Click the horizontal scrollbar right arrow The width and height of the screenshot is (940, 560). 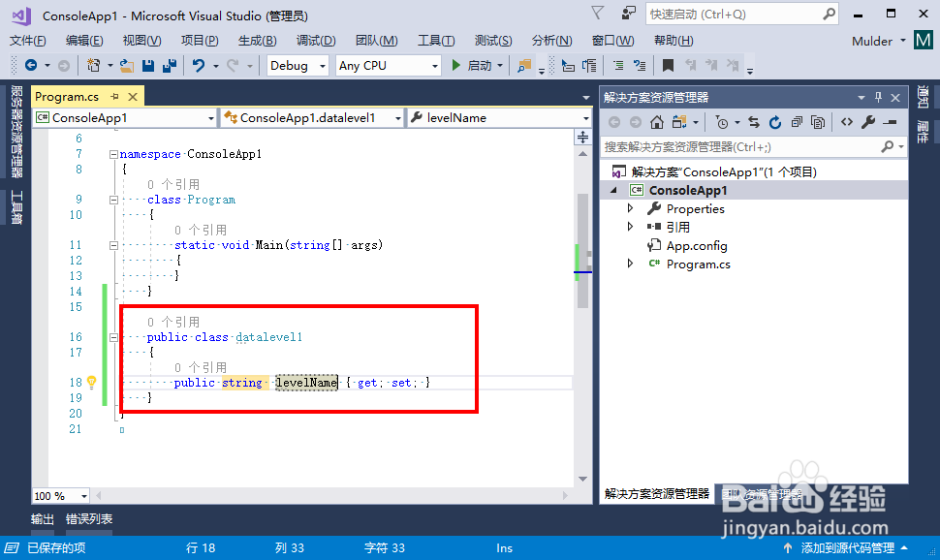565,496
